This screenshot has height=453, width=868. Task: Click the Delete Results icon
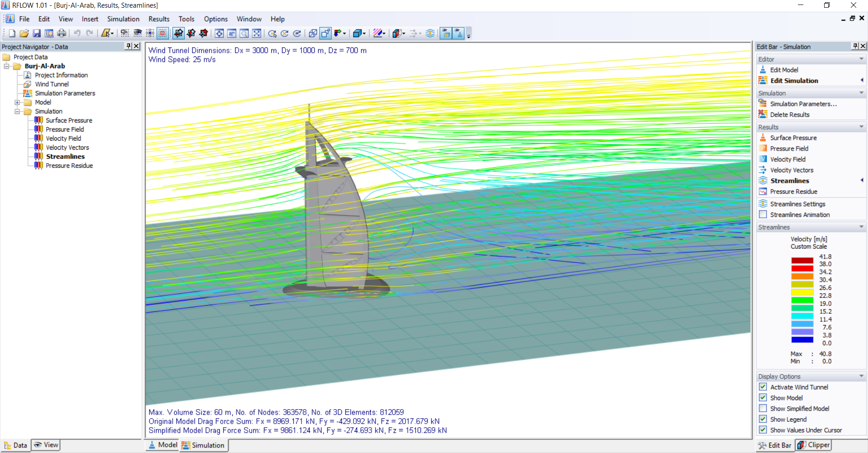pyautogui.click(x=763, y=114)
